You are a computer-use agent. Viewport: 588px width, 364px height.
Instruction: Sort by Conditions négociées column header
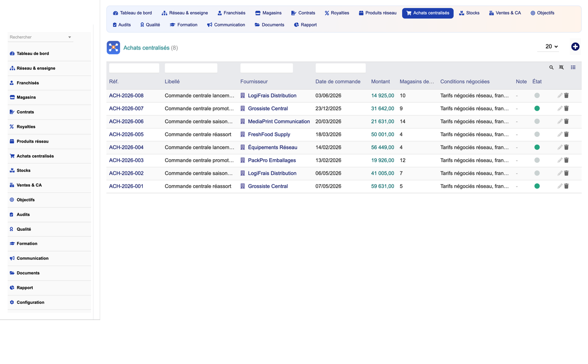pyautogui.click(x=465, y=82)
